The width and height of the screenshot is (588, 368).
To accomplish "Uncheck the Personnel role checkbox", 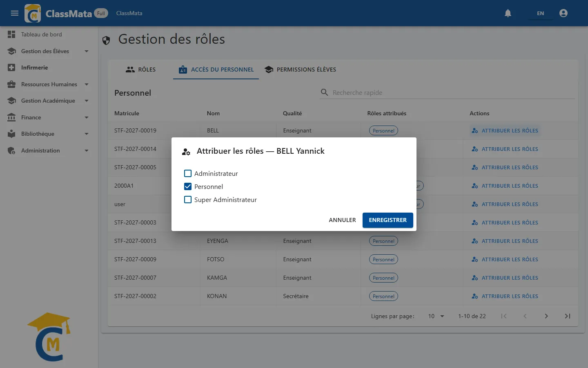I will point(188,186).
